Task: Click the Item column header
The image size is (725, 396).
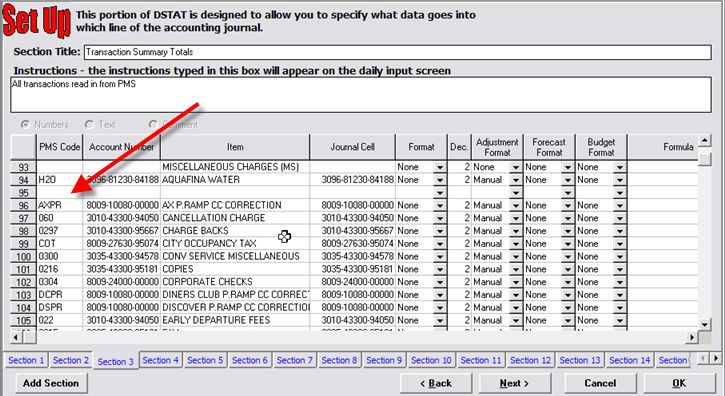Action: [235, 147]
